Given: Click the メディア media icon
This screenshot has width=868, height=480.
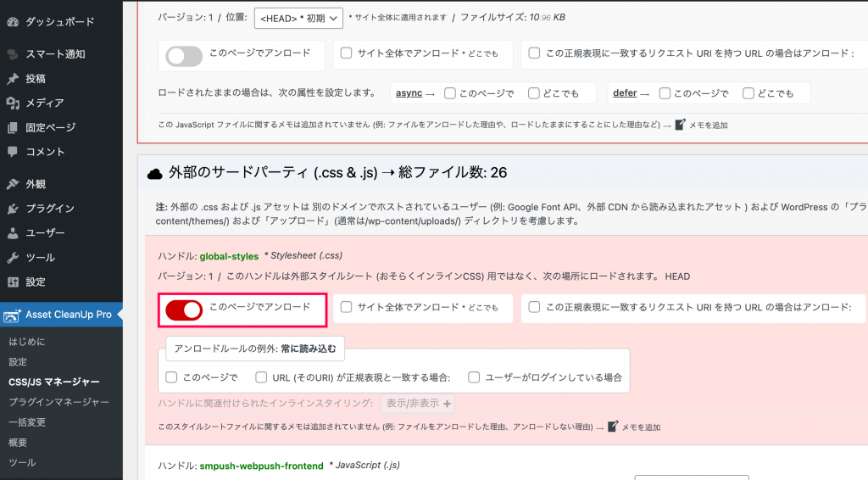Looking at the screenshot, I should 13,103.
